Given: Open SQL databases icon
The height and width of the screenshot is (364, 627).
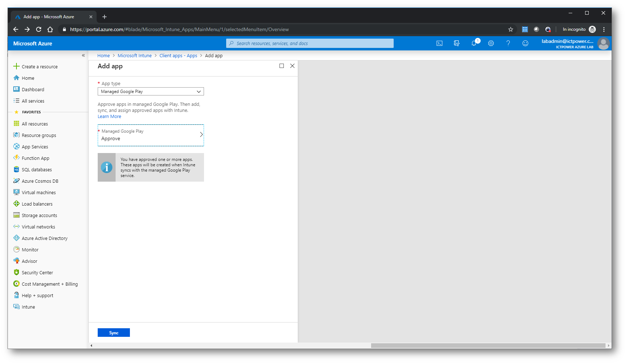Looking at the screenshot, I should pyautogui.click(x=16, y=169).
